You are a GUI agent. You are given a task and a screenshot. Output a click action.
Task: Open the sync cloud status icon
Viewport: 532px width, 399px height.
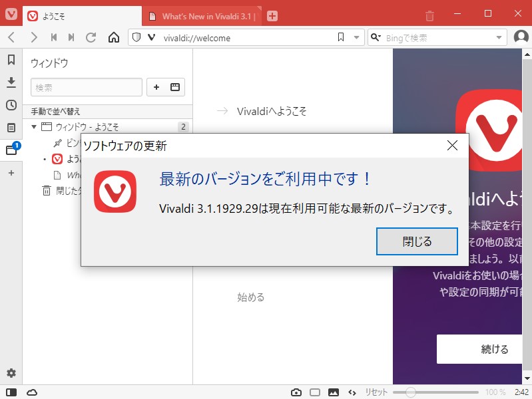point(32,392)
